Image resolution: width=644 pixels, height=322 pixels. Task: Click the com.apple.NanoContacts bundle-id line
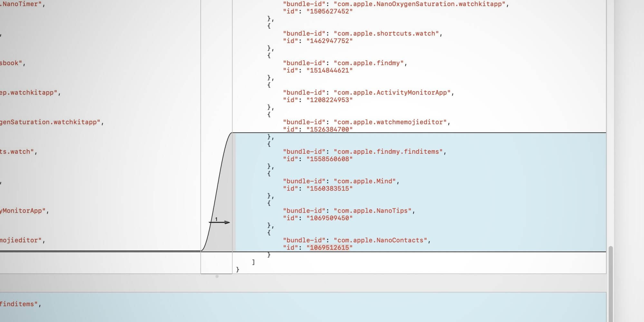coord(357,240)
